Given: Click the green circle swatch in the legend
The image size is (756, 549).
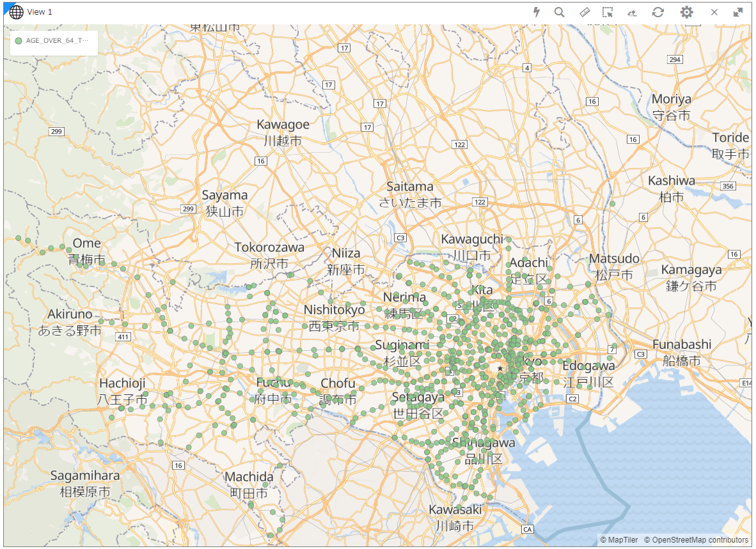Looking at the screenshot, I should [19, 40].
